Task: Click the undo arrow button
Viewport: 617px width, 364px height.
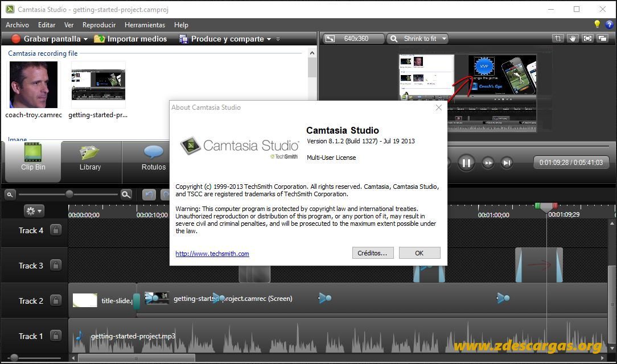Action: coord(149,195)
